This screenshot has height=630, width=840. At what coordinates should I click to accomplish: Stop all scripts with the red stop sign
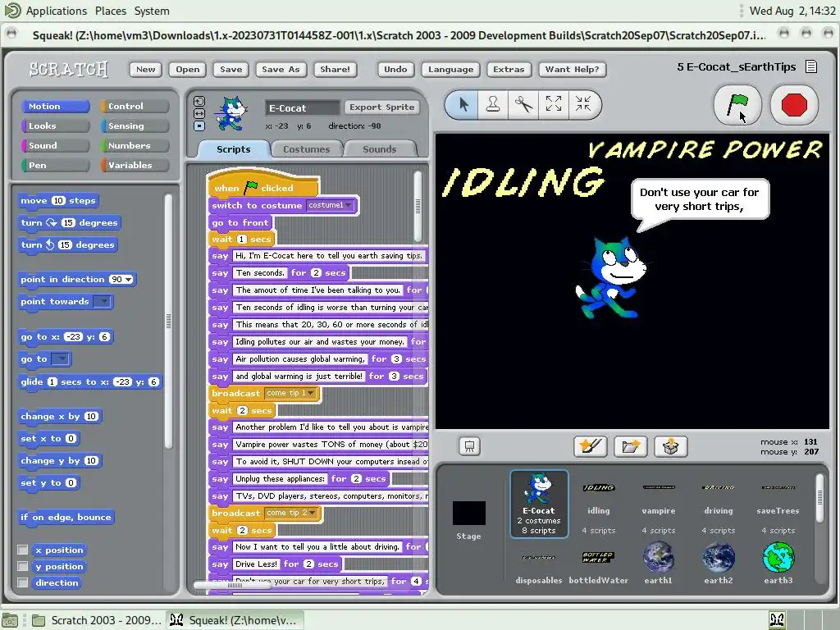pos(794,104)
